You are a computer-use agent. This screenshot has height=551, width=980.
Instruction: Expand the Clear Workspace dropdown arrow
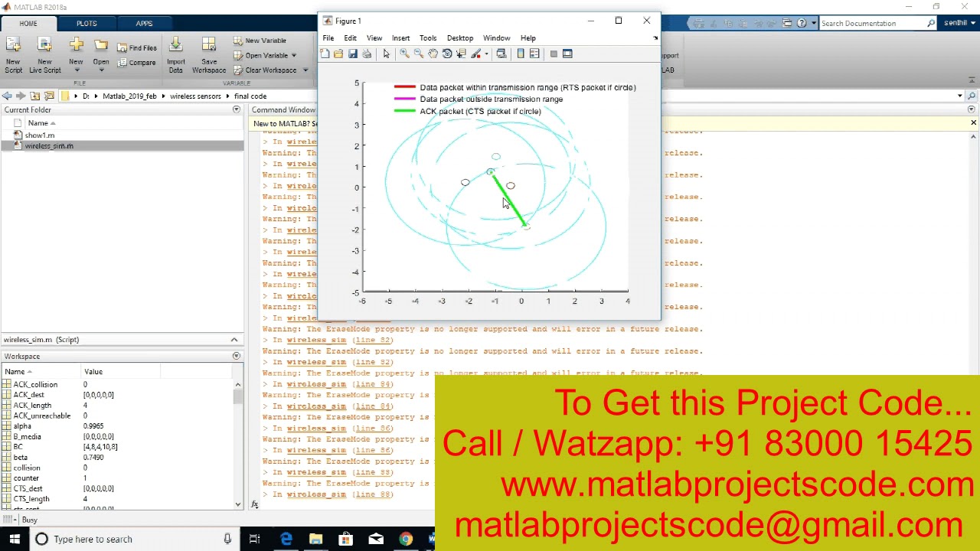coord(305,70)
